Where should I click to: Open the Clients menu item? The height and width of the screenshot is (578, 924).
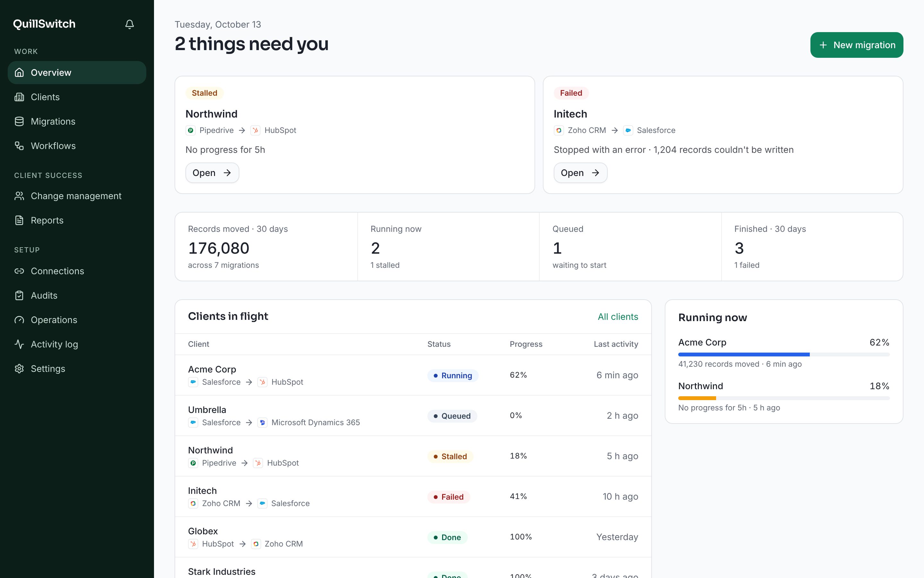pyautogui.click(x=77, y=97)
